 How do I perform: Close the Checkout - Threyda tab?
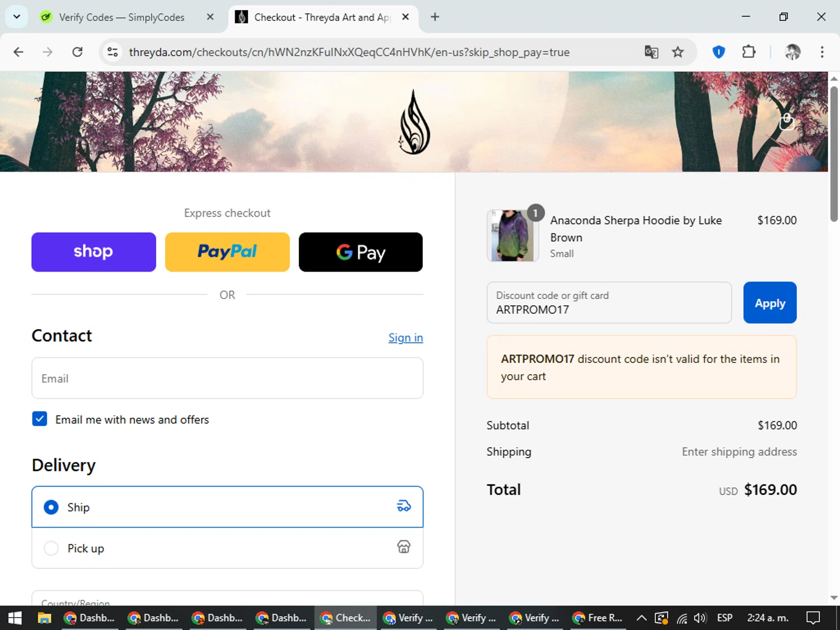pos(405,17)
